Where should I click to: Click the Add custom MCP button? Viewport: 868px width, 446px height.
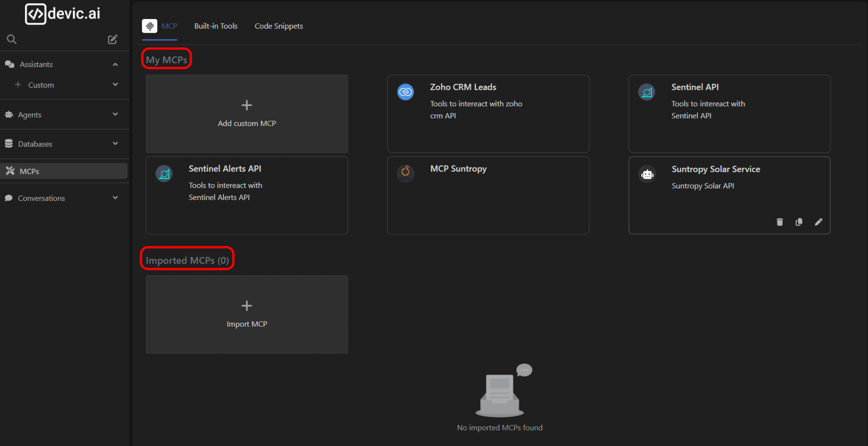tap(247, 114)
